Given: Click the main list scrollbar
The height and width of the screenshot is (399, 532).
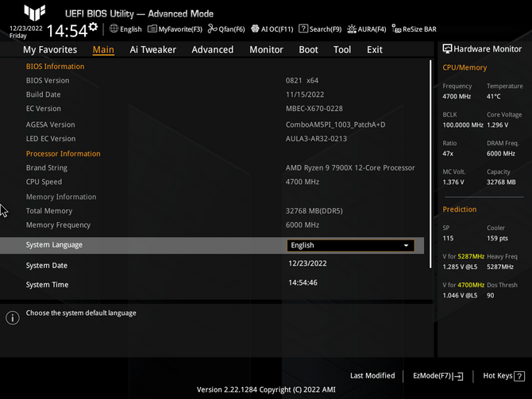Looking at the screenshot, I should click(x=430, y=164).
